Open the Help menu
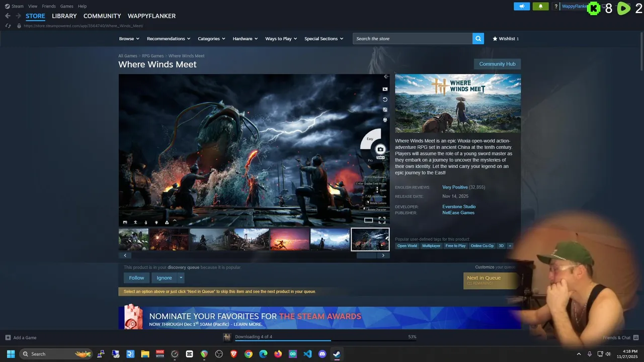The image size is (644, 362). point(82,6)
